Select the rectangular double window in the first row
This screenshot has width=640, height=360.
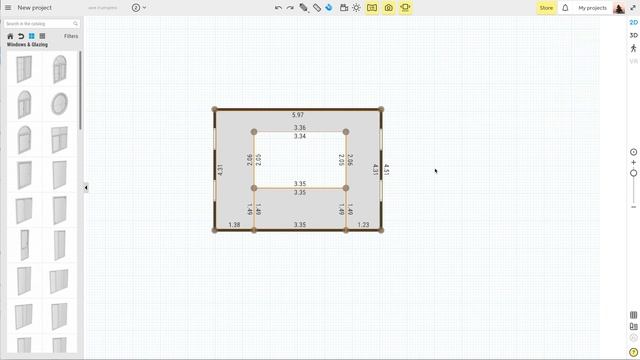[x=24, y=69]
